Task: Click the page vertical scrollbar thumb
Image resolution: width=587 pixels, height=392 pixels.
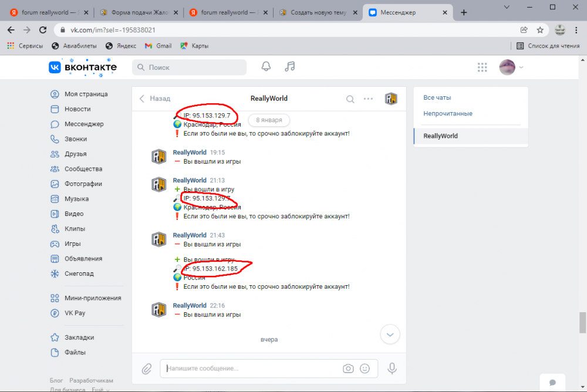Action: [582, 322]
